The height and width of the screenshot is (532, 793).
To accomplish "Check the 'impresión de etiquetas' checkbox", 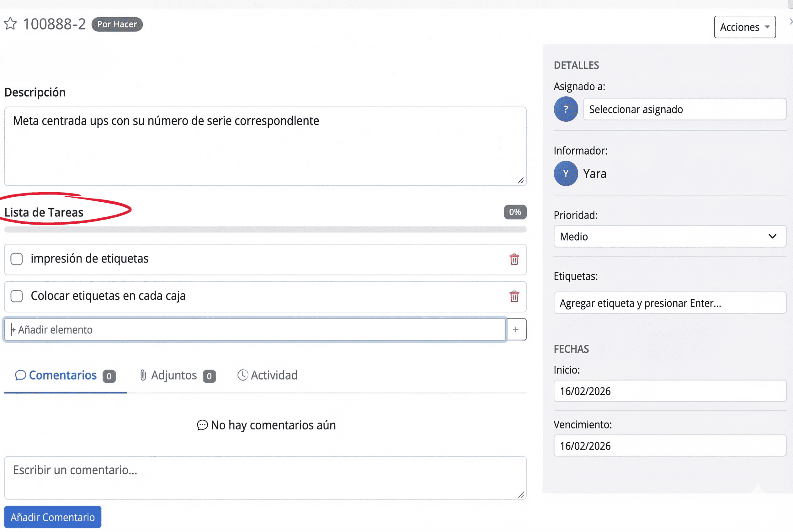I will (17, 259).
